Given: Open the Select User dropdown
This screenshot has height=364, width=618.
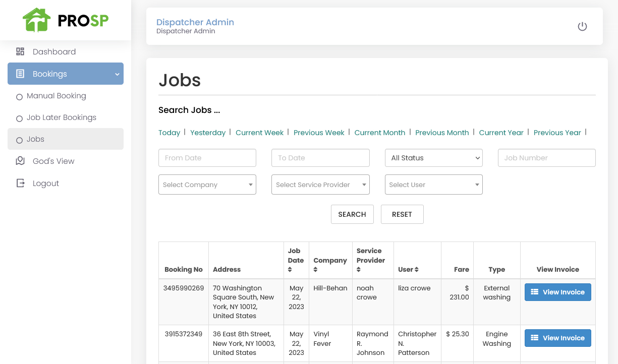Looking at the screenshot, I should [x=434, y=185].
